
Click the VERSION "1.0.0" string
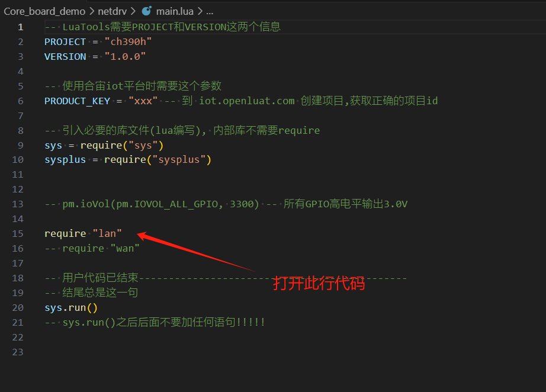coord(125,56)
